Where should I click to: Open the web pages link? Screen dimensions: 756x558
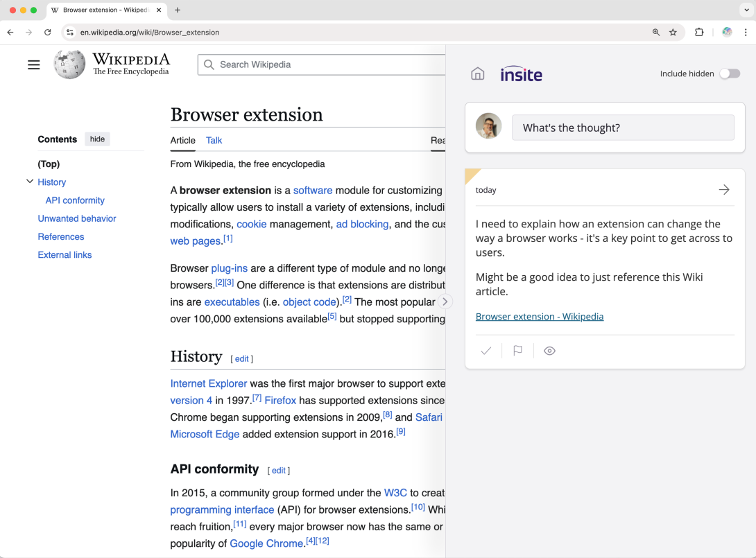196,241
